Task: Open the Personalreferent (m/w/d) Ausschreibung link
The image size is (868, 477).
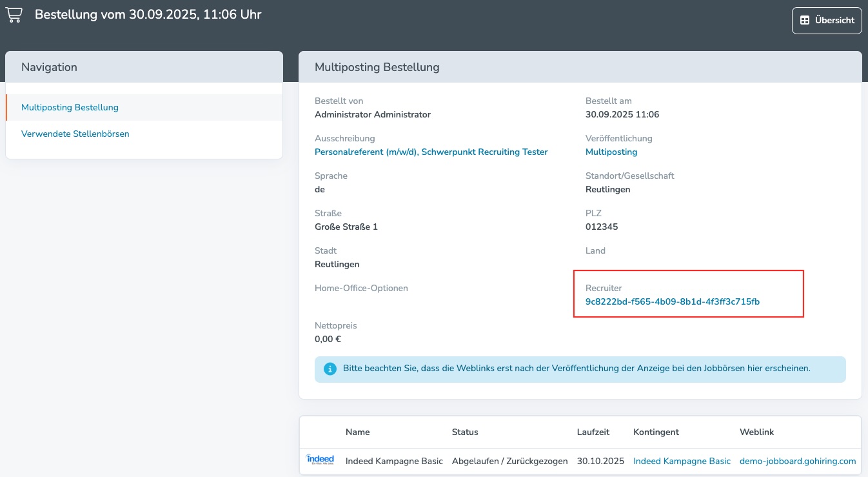Action: (x=431, y=152)
